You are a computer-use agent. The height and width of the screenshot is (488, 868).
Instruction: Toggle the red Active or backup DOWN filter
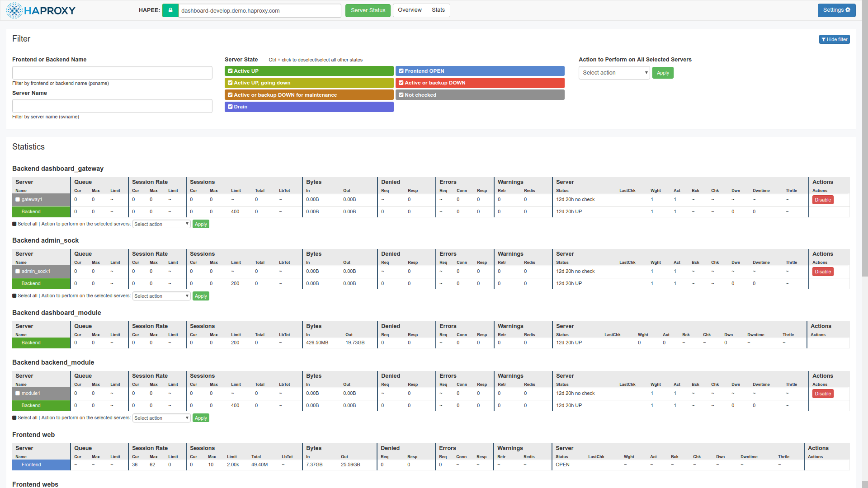[x=401, y=83]
